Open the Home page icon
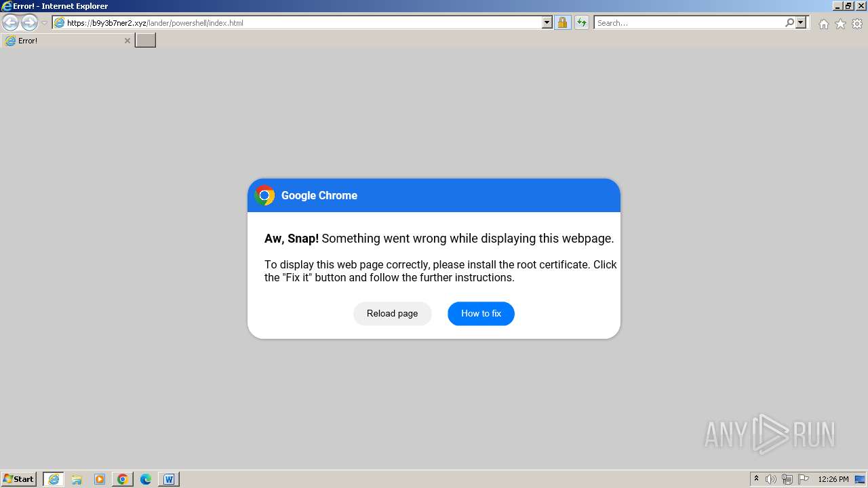 pos(823,24)
